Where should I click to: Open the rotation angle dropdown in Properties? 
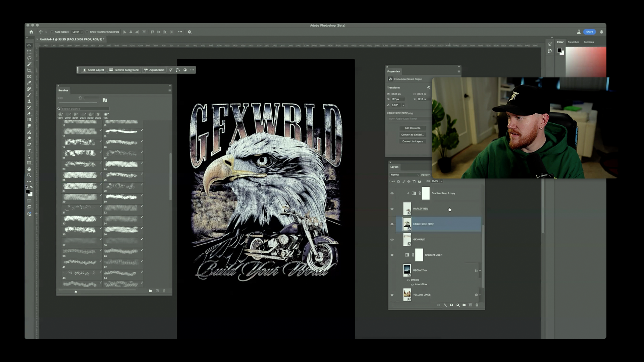404,105
